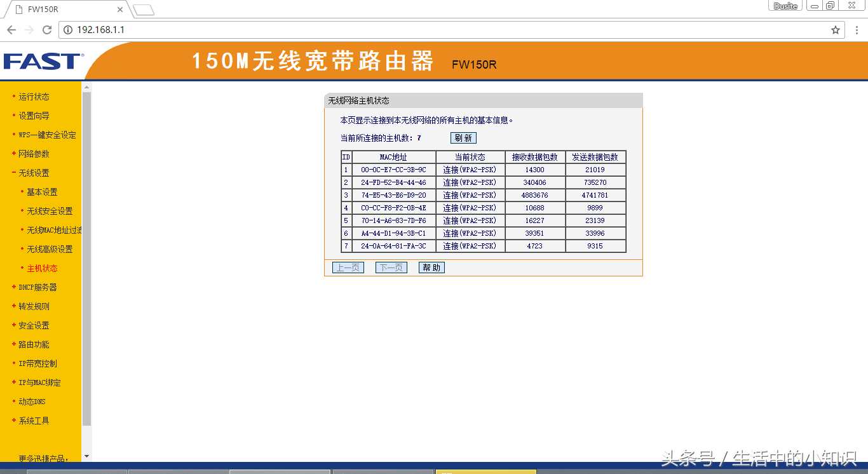Open IP带宽控制 in the sidebar
Viewport: 868px width, 474px height.
pyautogui.click(x=37, y=363)
